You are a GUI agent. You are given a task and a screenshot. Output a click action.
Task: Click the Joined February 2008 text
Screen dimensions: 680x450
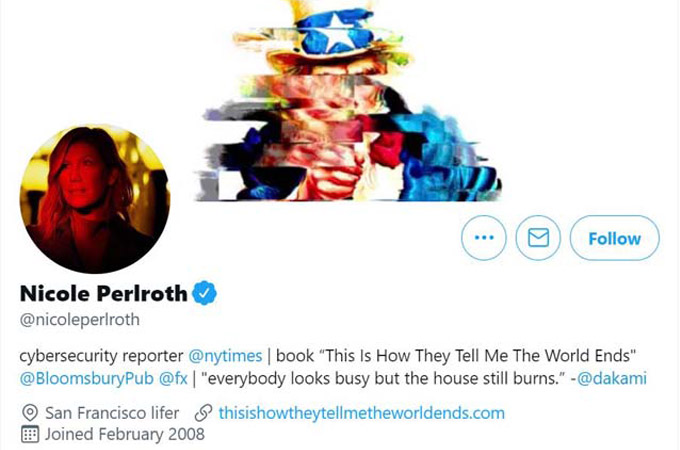point(125,434)
